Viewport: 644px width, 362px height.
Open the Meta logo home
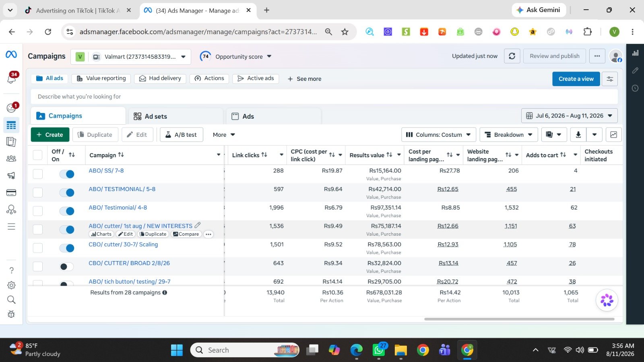[11, 55]
